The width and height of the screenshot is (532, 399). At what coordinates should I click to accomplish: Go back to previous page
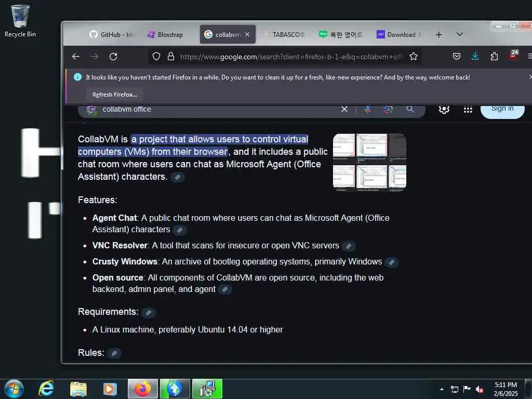[x=76, y=57]
